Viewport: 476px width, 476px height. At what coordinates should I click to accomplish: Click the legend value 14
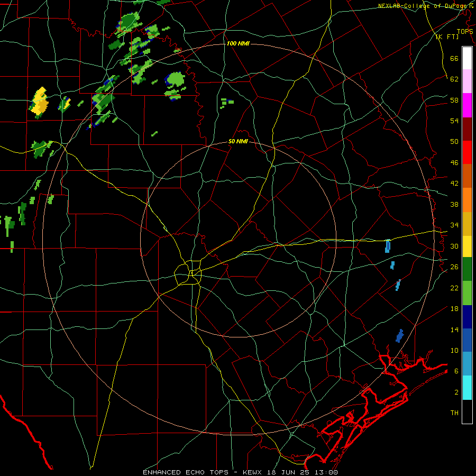[454, 329]
